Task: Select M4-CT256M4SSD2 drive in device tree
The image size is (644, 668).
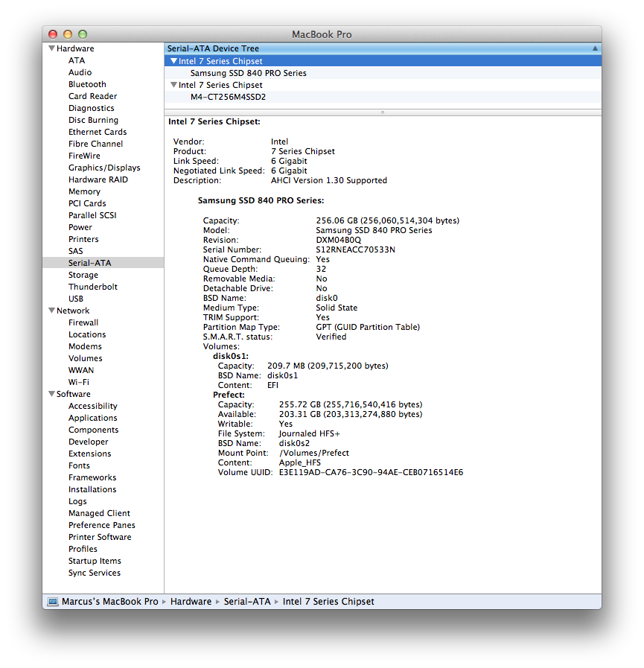Action: tap(228, 97)
